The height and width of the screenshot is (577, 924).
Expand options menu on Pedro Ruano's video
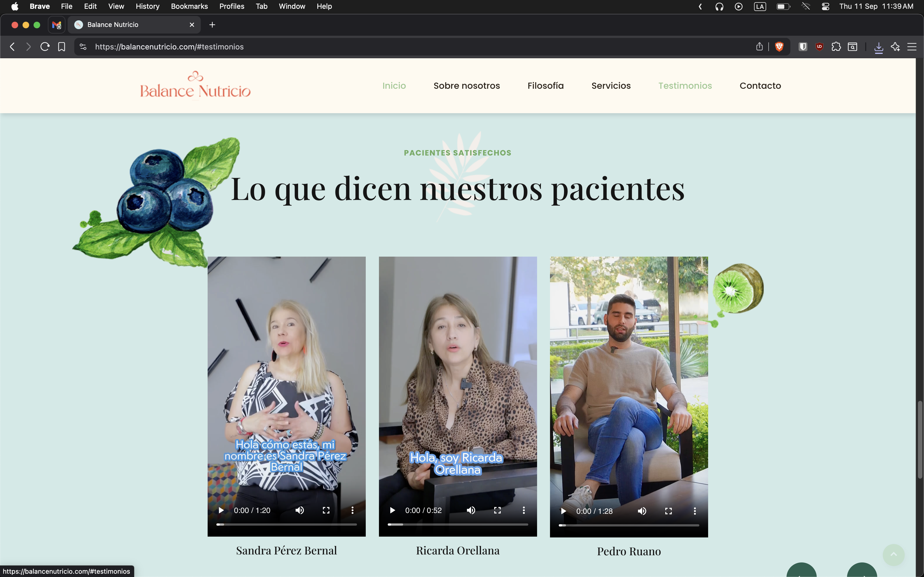click(x=695, y=511)
